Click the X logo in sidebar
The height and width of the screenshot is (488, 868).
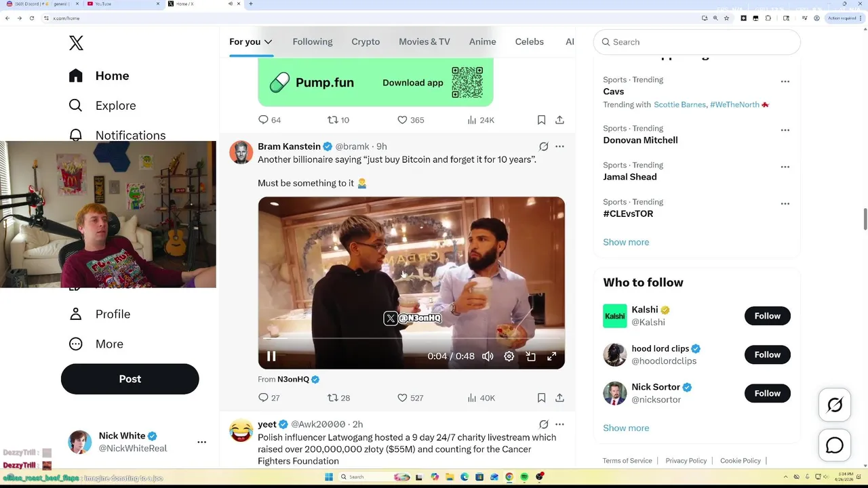point(76,43)
